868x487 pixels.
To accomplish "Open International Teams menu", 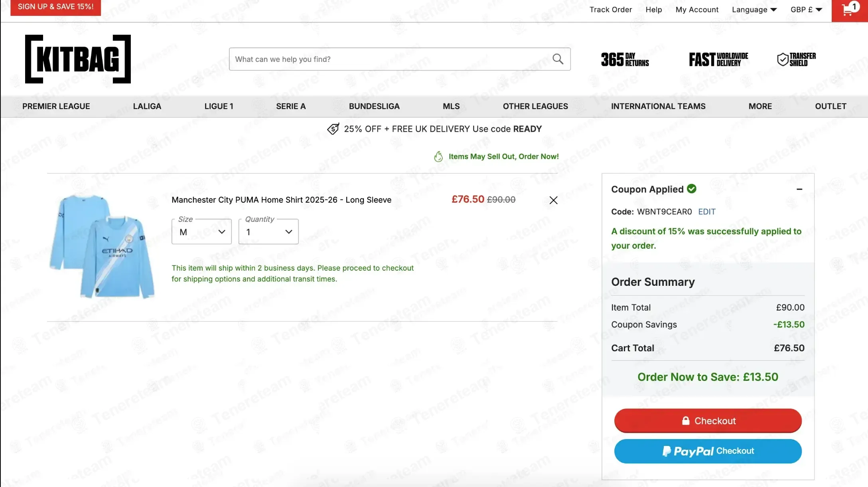I will (658, 106).
